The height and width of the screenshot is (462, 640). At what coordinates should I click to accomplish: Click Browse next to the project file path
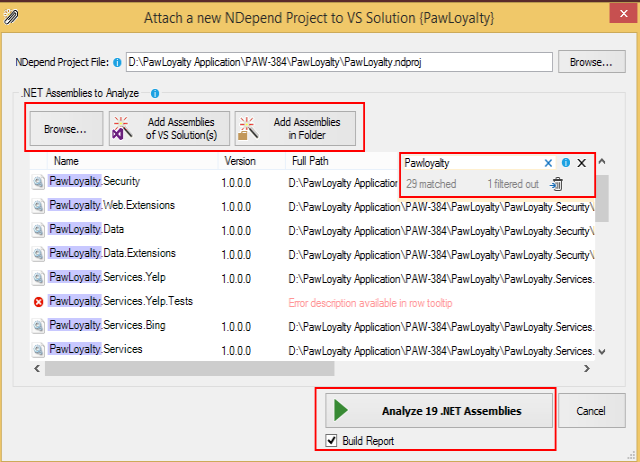pos(591,62)
